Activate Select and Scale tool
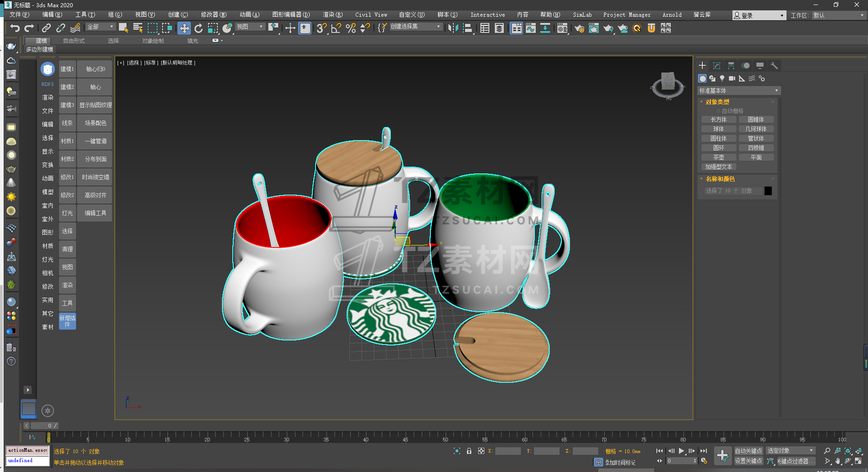 coord(213,28)
